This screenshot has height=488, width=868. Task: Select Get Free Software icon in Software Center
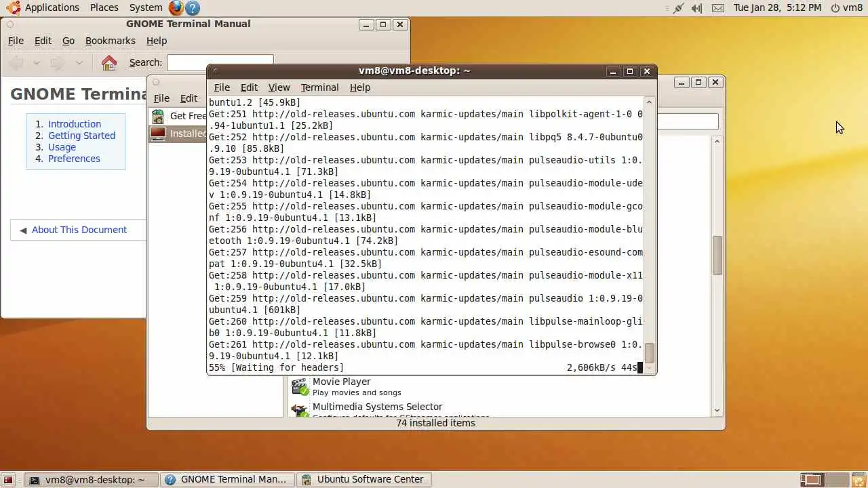[158, 116]
